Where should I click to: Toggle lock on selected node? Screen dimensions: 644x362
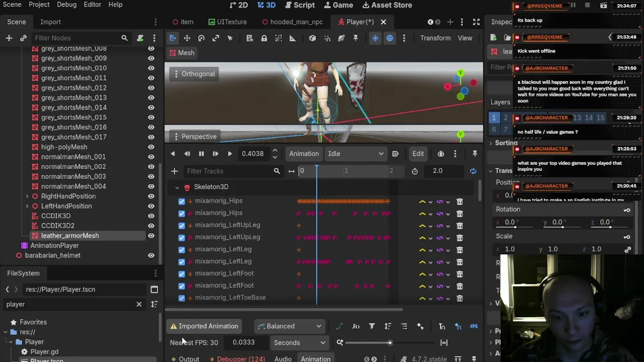click(264, 38)
